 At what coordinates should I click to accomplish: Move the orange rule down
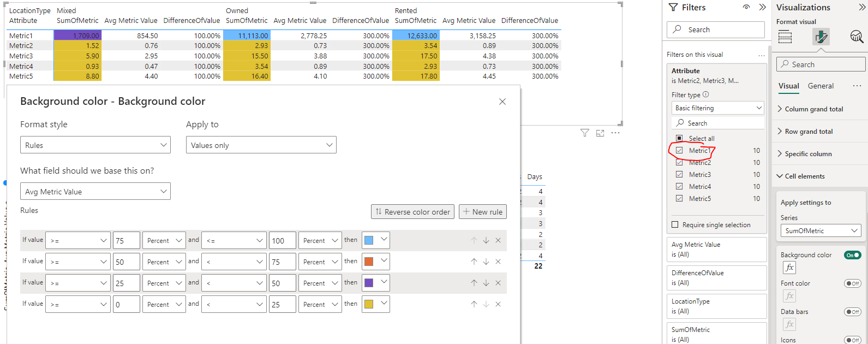pyautogui.click(x=486, y=262)
